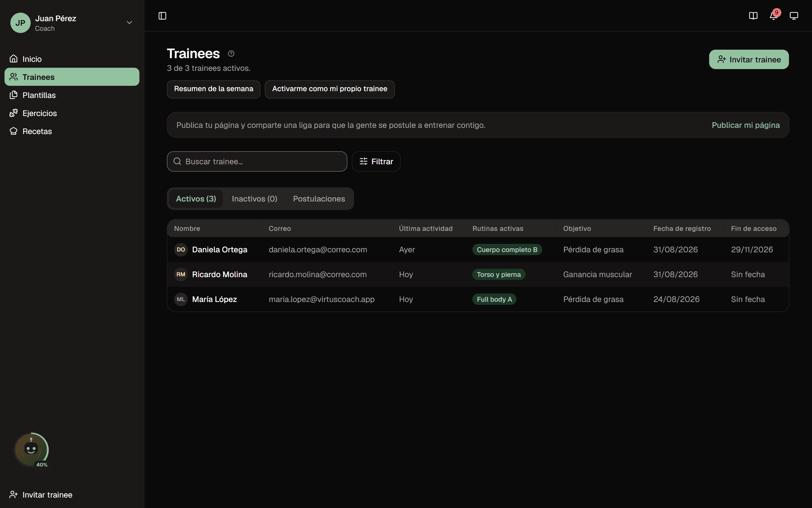
Task: Open Ricardo Molina's trainee name
Action: 219,275
